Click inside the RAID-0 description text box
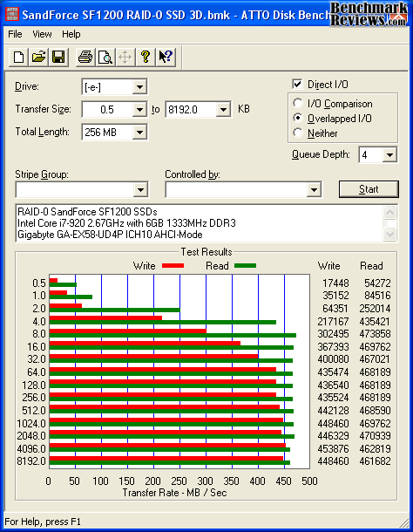This screenshot has width=413, height=532. point(200,223)
